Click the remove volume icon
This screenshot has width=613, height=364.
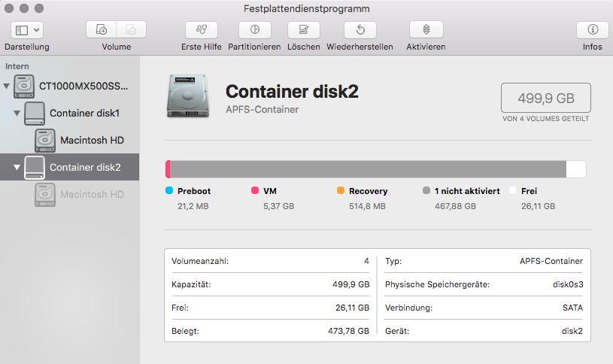click(x=131, y=30)
